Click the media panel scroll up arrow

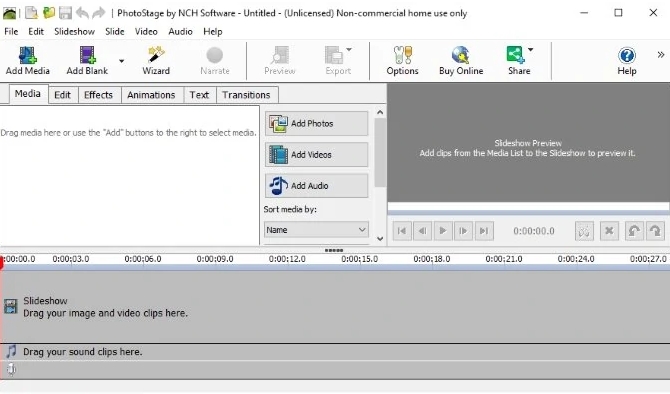pos(380,112)
